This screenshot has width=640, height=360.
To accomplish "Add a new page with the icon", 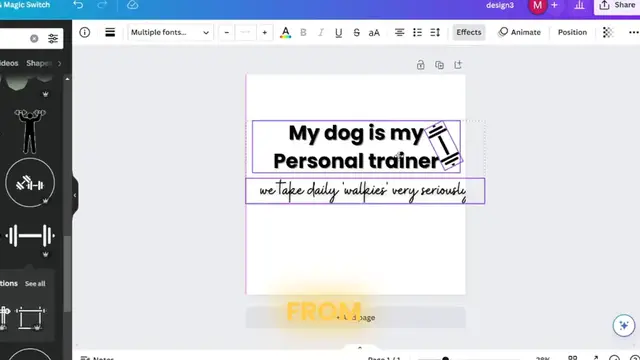I will (x=458, y=65).
